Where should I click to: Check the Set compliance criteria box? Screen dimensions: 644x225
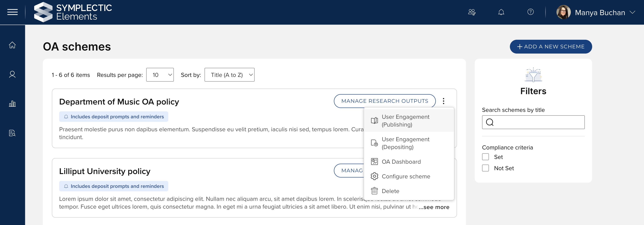[485, 157]
